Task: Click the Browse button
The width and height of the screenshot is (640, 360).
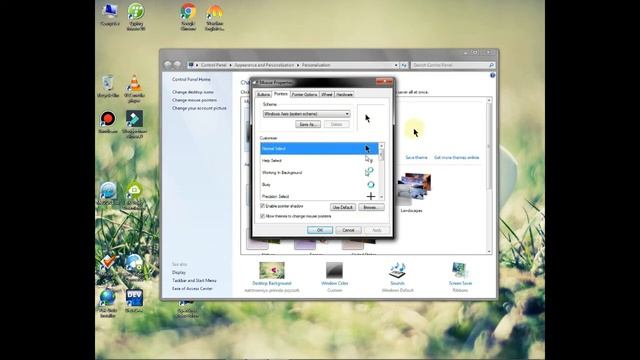Action: 371,207
